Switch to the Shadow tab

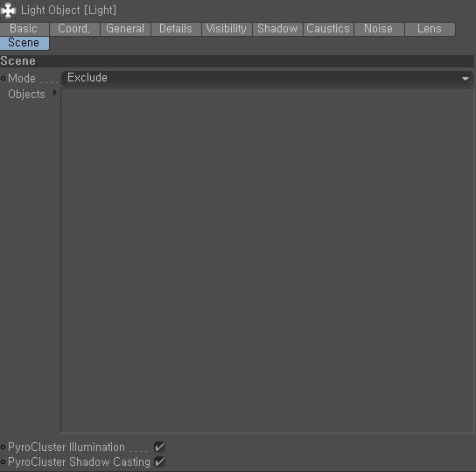click(x=277, y=29)
